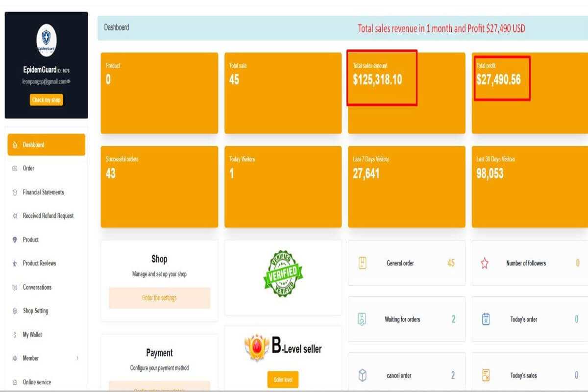Click the Number of followers star icon
This screenshot has width=588, height=392.
tap(485, 264)
